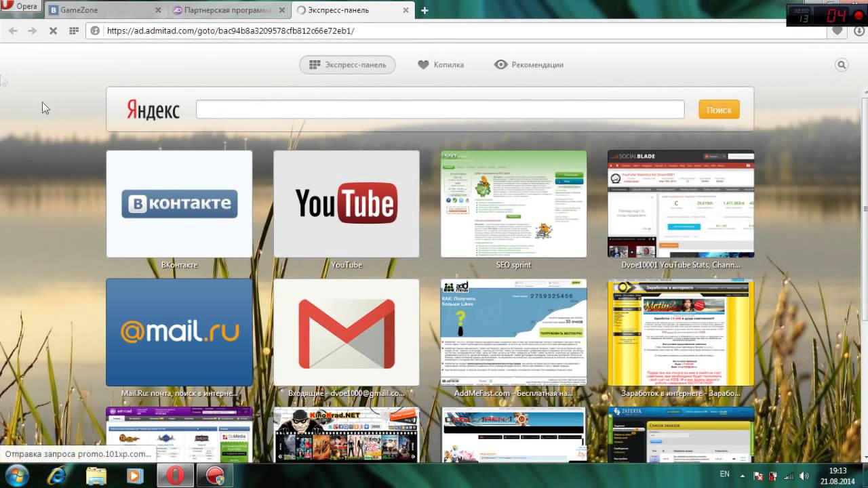Open the AddMeFast.com speed dial tile

tap(513, 332)
